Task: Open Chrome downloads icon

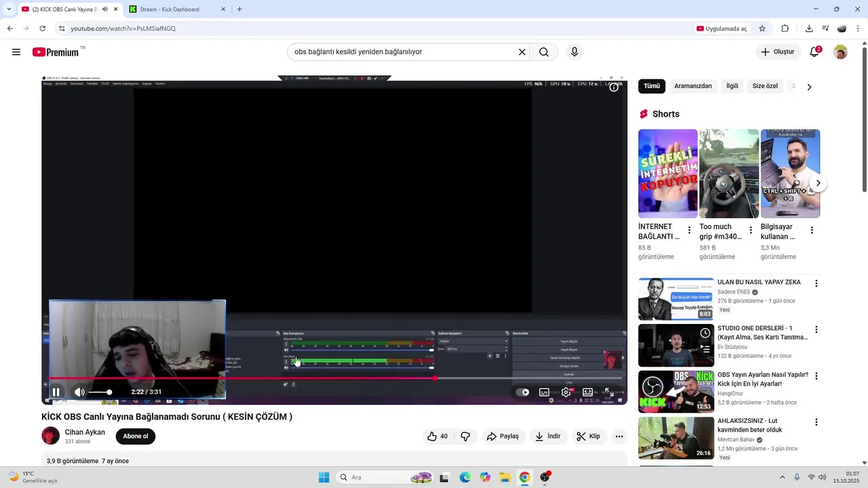Action: click(809, 28)
